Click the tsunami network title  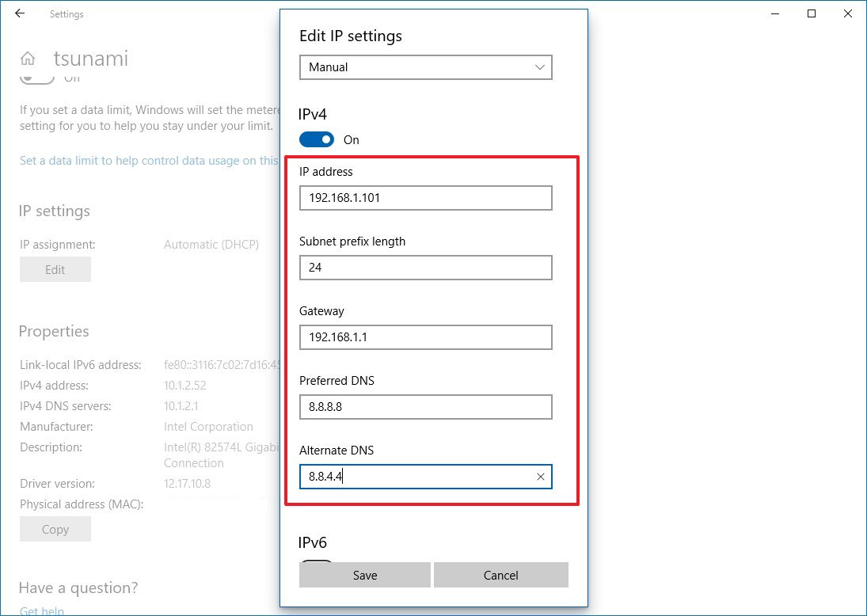(91, 58)
